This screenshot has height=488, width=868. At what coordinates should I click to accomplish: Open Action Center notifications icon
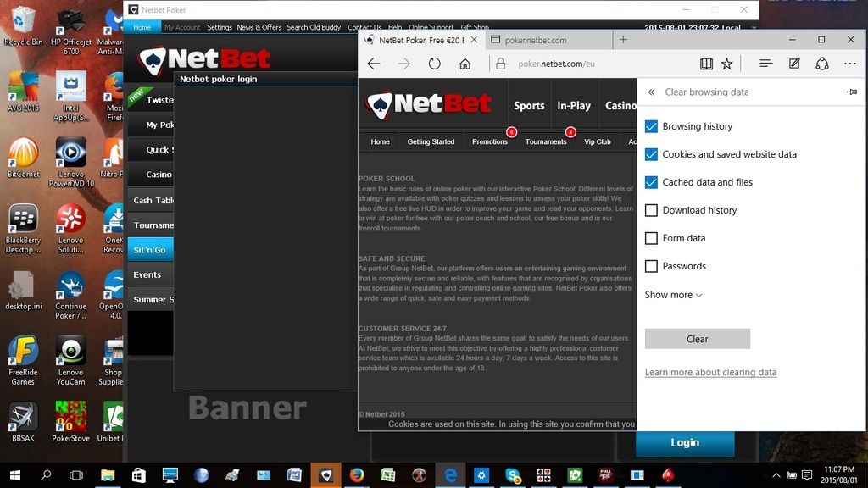807,475
